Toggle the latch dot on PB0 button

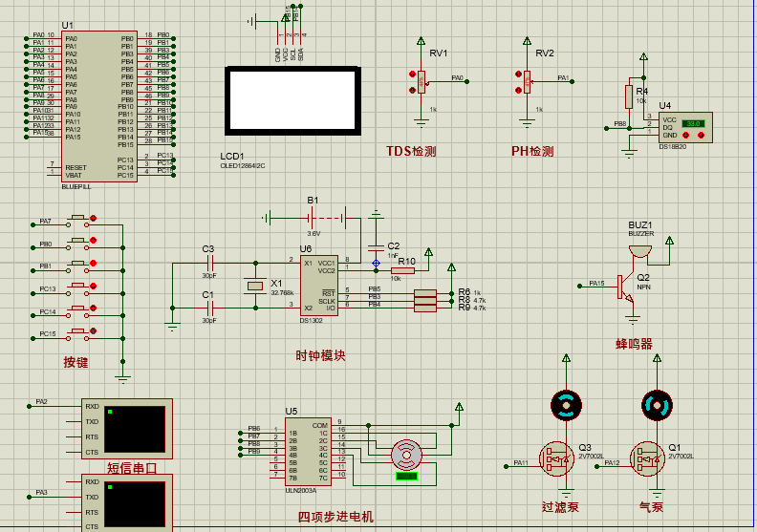click(93, 240)
